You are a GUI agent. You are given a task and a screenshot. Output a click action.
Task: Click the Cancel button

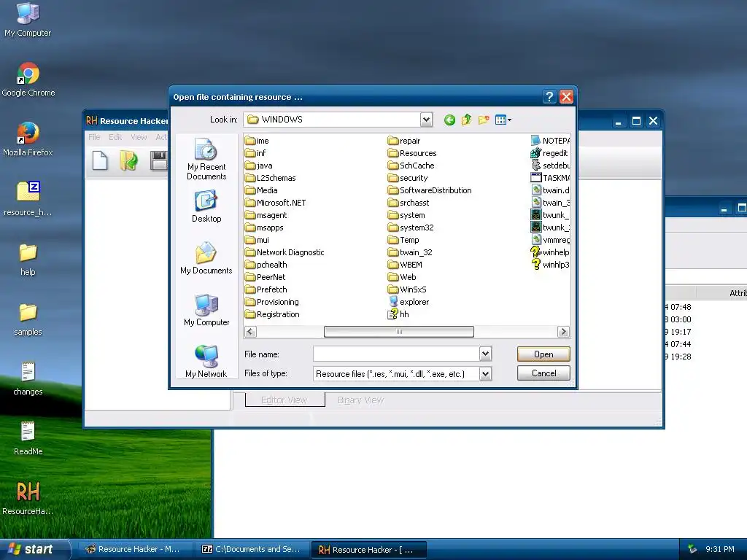tap(543, 373)
